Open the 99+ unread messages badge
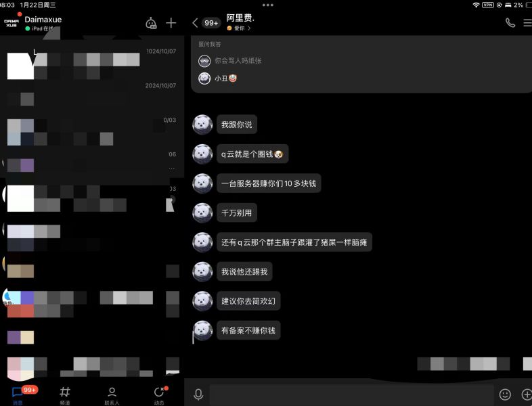Viewport: 532px width, 406px height. (211, 23)
